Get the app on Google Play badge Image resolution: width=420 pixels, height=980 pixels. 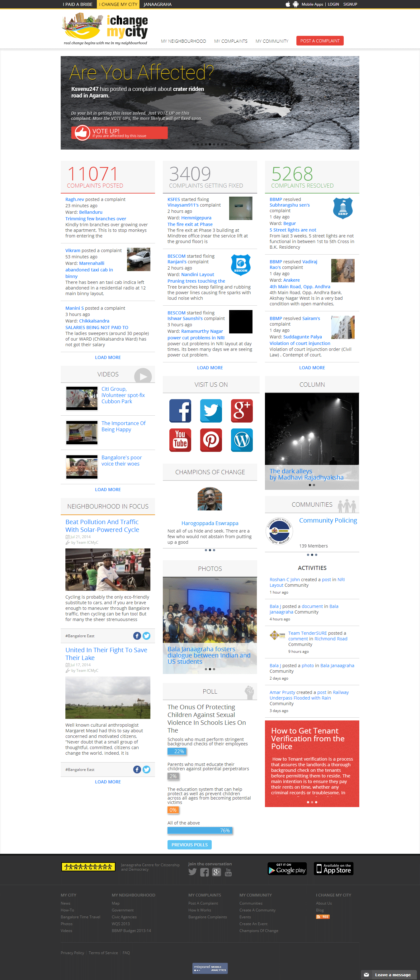pyautogui.click(x=287, y=868)
